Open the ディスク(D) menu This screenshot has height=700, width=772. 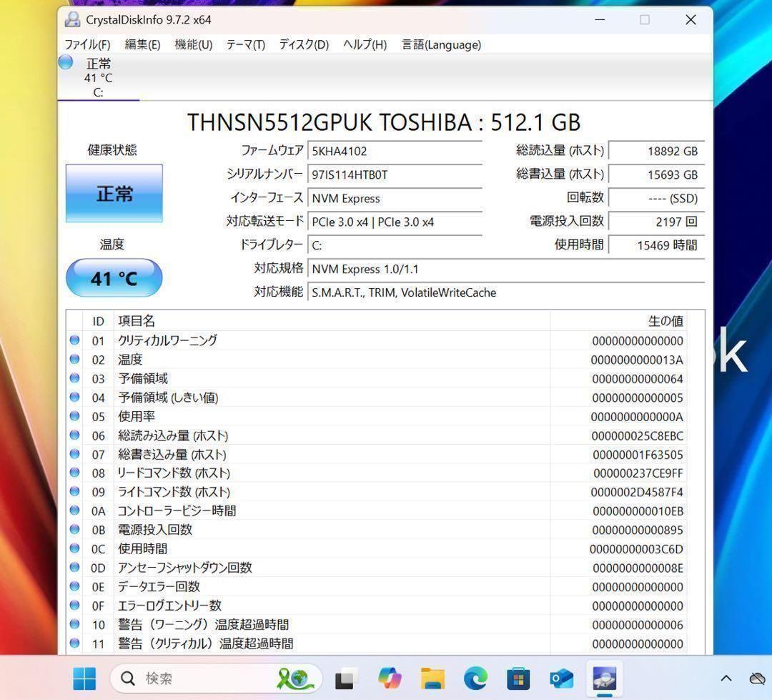pos(302,44)
